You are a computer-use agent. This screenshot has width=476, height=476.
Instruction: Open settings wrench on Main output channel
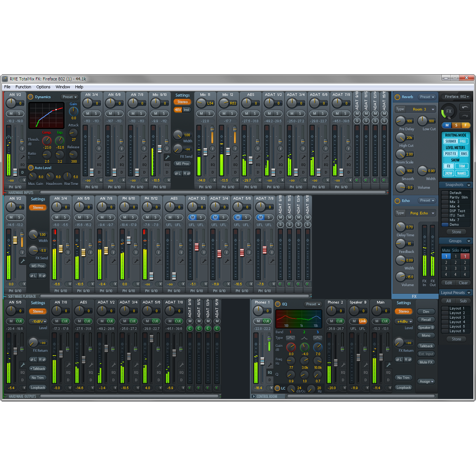[x=388, y=365]
